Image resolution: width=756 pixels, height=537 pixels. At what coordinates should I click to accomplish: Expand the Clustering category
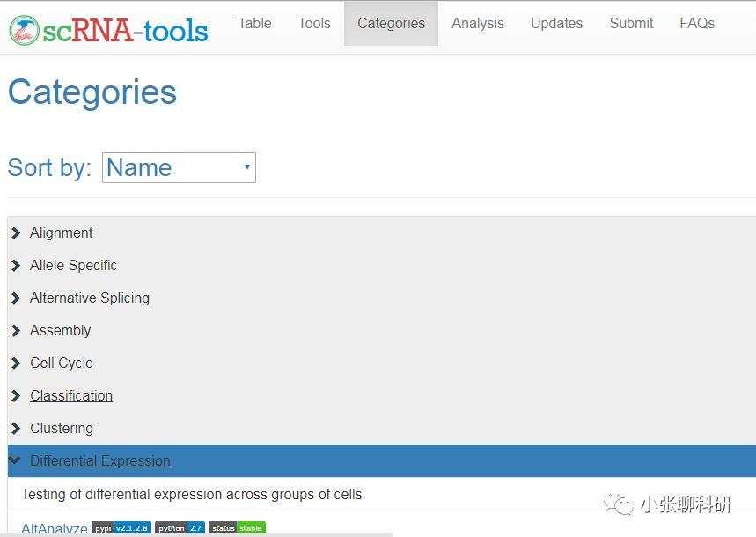point(61,429)
